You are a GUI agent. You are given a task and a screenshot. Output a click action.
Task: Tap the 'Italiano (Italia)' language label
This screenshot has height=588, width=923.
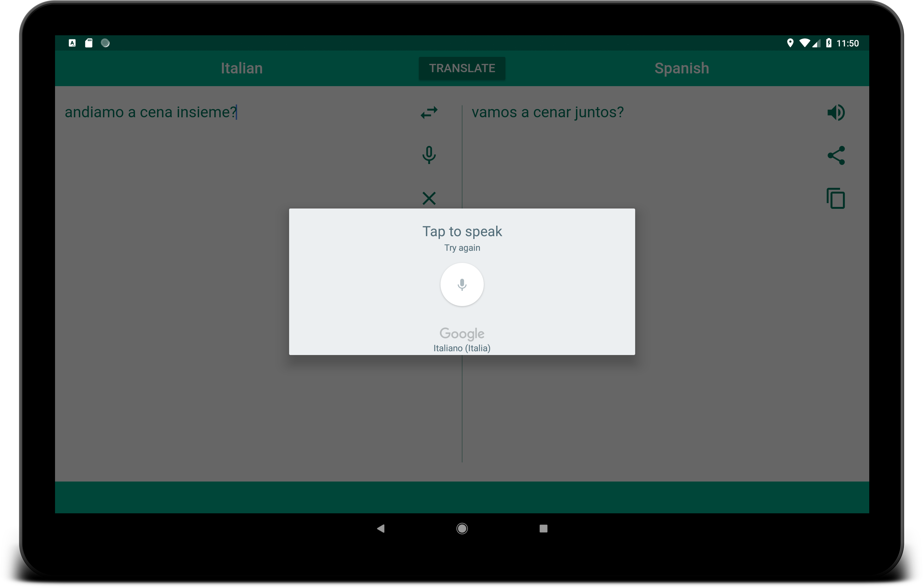[x=462, y=348]
